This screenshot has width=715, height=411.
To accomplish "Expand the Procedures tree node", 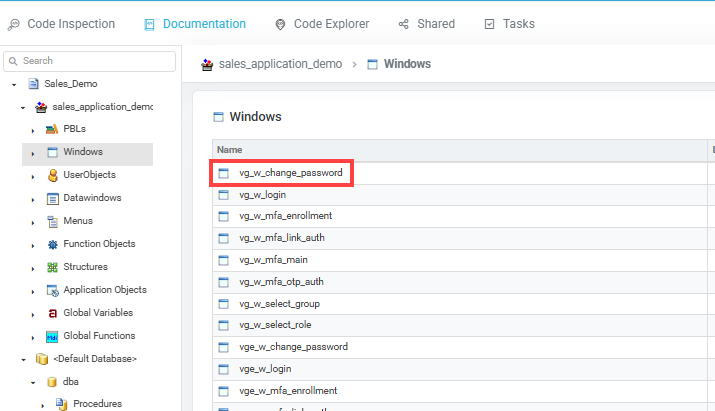I will point(42,406).
